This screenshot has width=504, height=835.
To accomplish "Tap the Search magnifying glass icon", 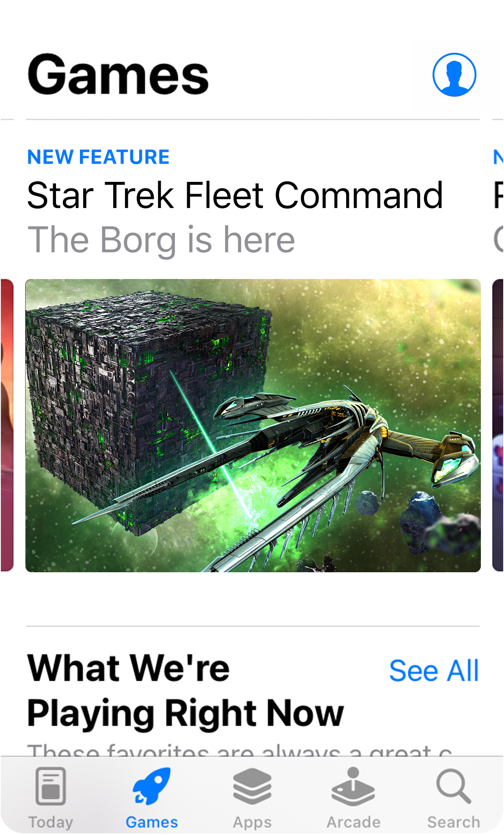I will [454, 786].
